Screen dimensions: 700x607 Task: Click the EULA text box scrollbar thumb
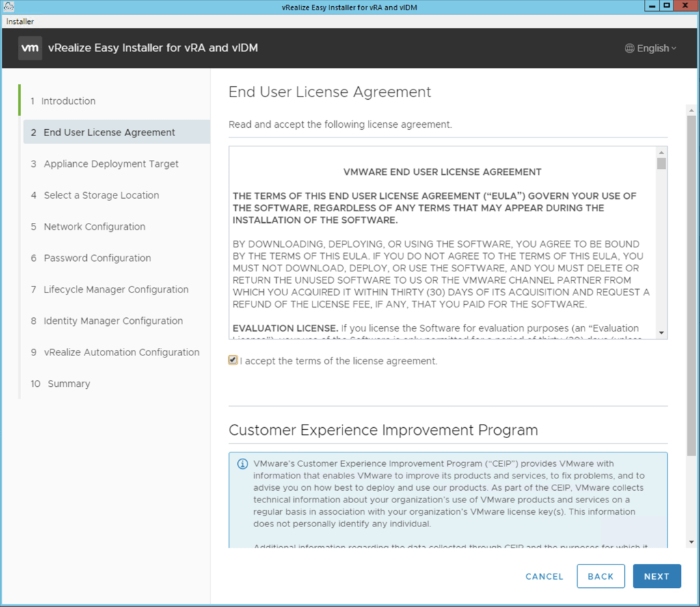point(661,164)
